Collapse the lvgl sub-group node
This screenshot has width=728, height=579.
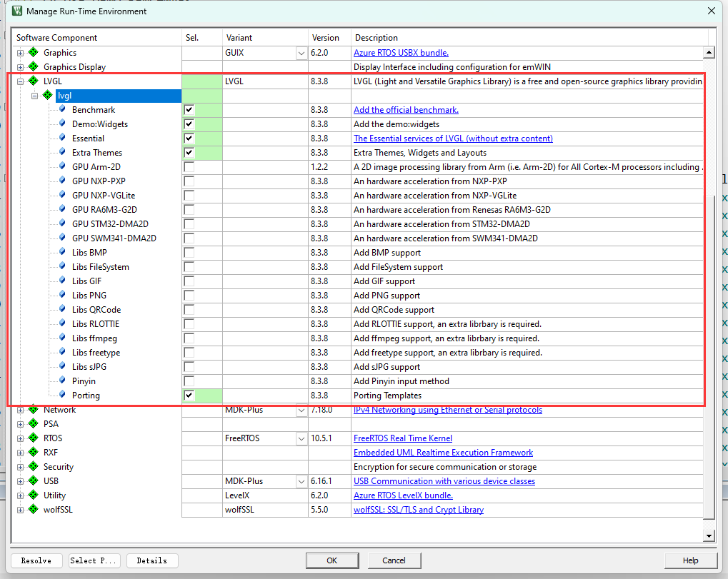34,96
